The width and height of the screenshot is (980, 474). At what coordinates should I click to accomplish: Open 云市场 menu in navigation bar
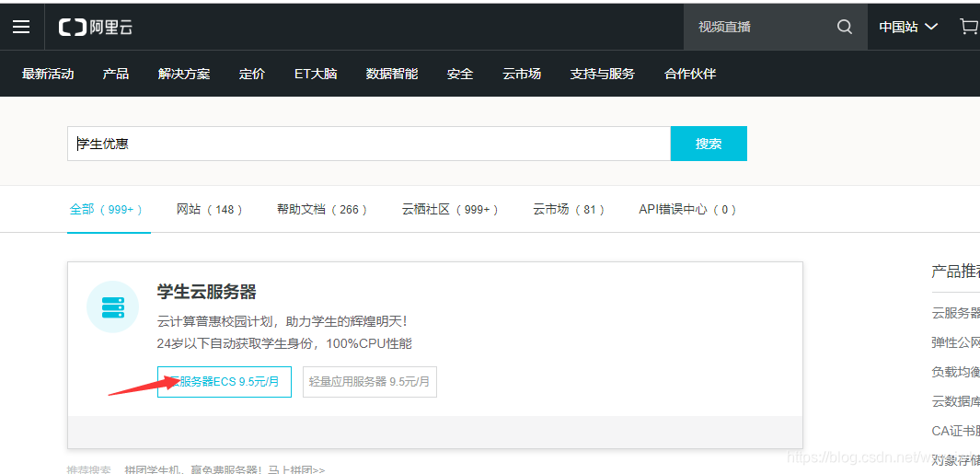click(521, 74)
